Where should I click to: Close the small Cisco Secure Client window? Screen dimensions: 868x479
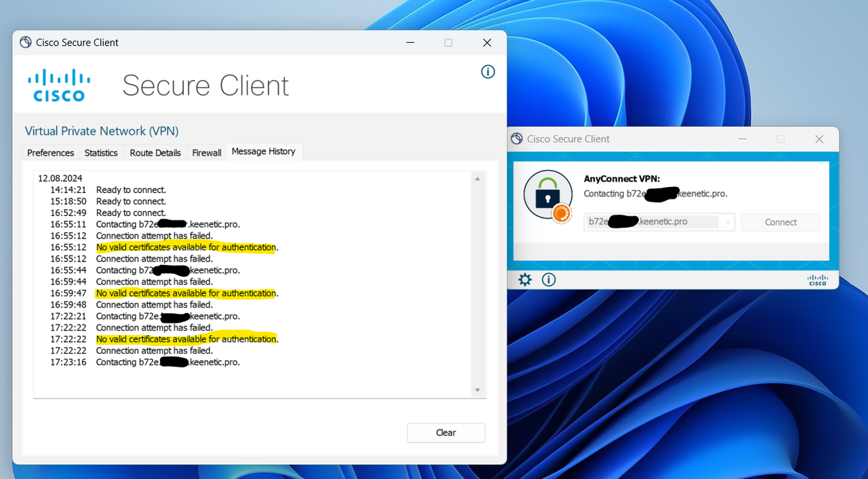819,139
